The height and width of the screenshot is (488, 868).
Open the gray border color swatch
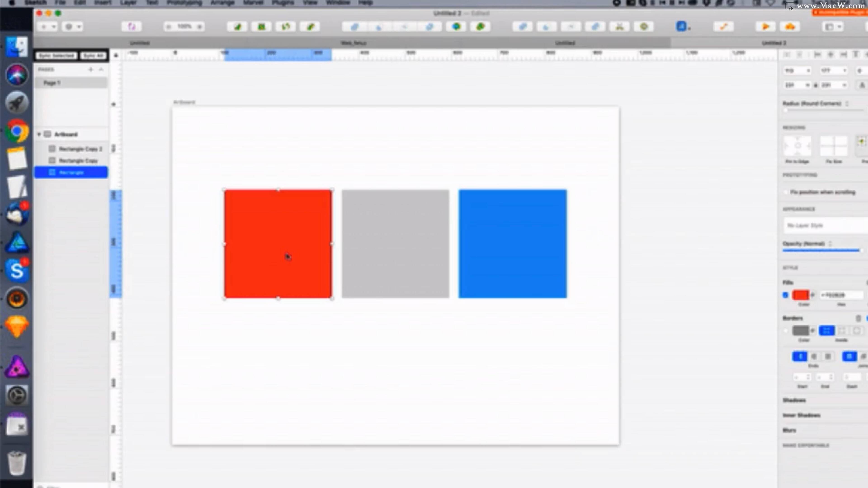click(801, 331)
